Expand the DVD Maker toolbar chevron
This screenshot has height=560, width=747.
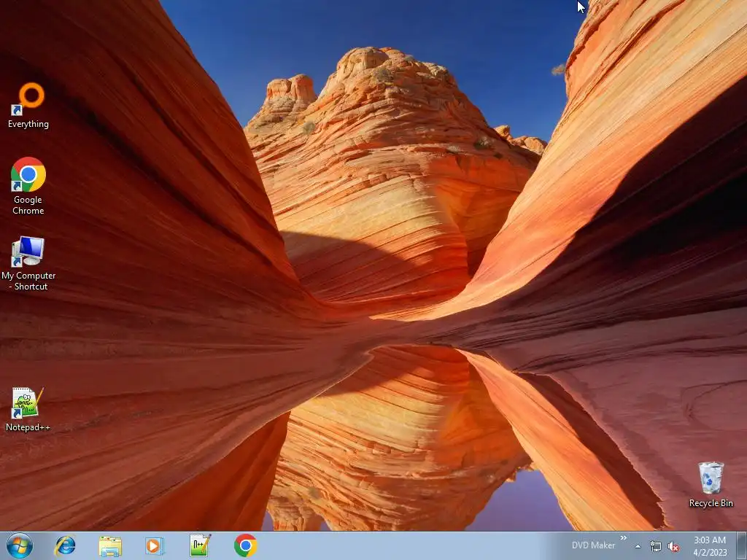coord(624,538)
